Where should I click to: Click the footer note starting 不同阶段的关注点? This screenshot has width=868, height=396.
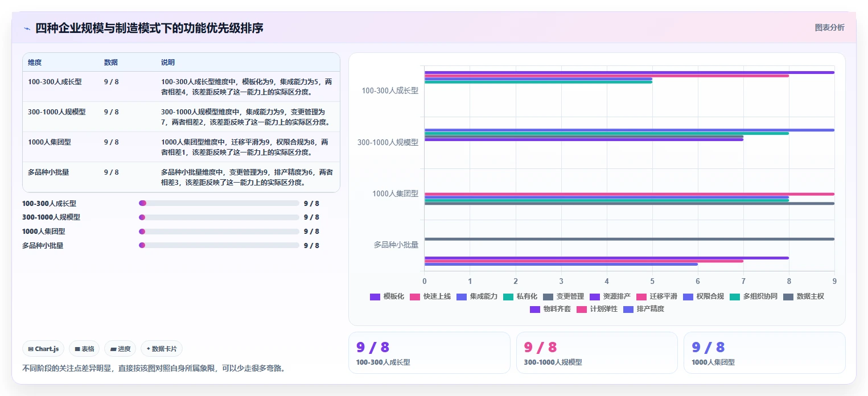154,368
